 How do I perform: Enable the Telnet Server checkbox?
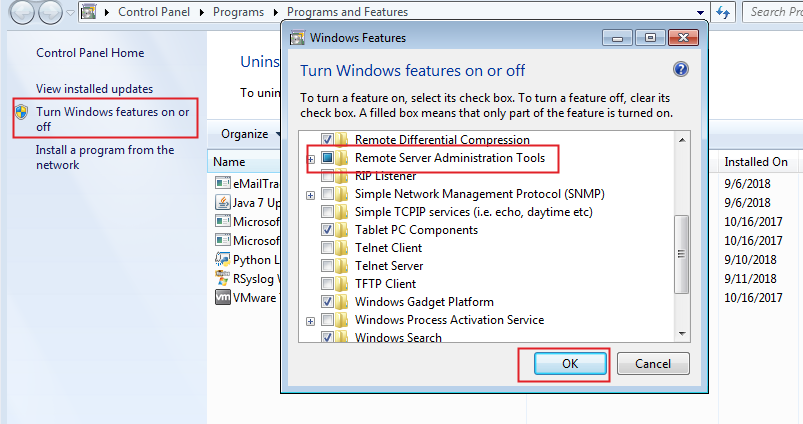[x=327, y=266]
